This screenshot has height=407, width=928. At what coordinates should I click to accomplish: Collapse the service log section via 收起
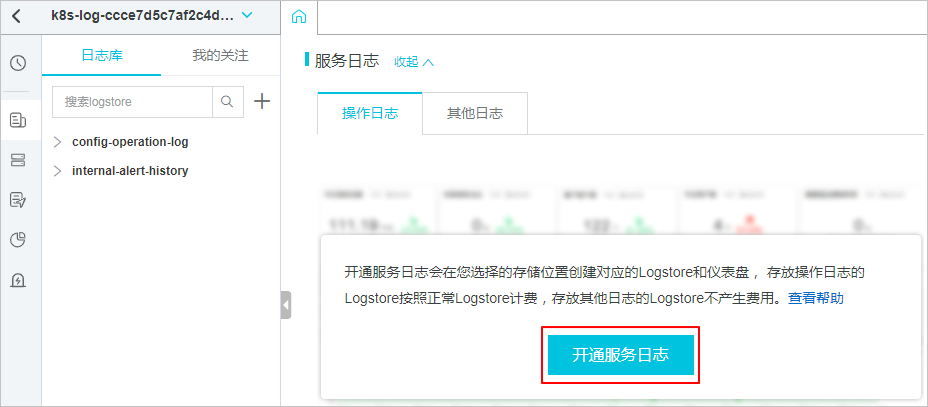pos(414,62)
